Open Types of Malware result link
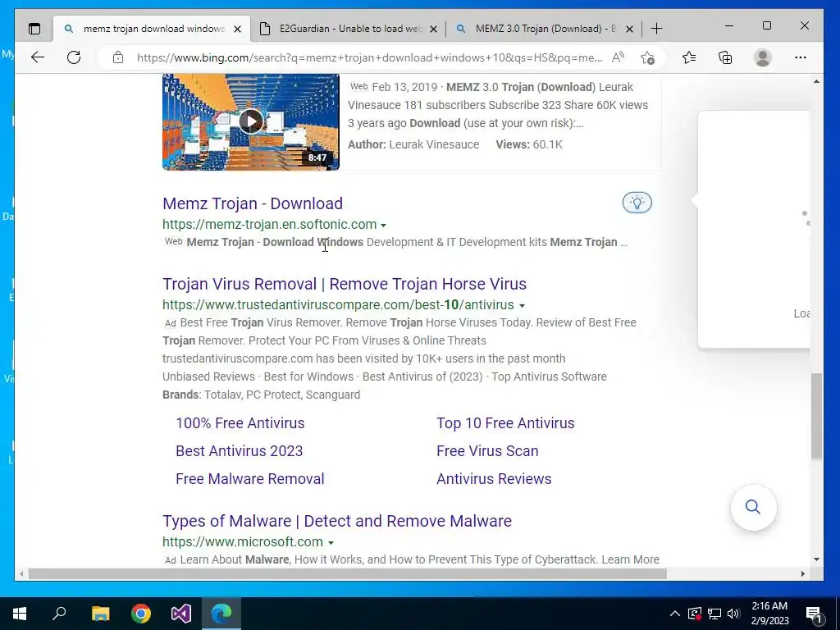Screen dimensions: 840x630 (337, 521)
